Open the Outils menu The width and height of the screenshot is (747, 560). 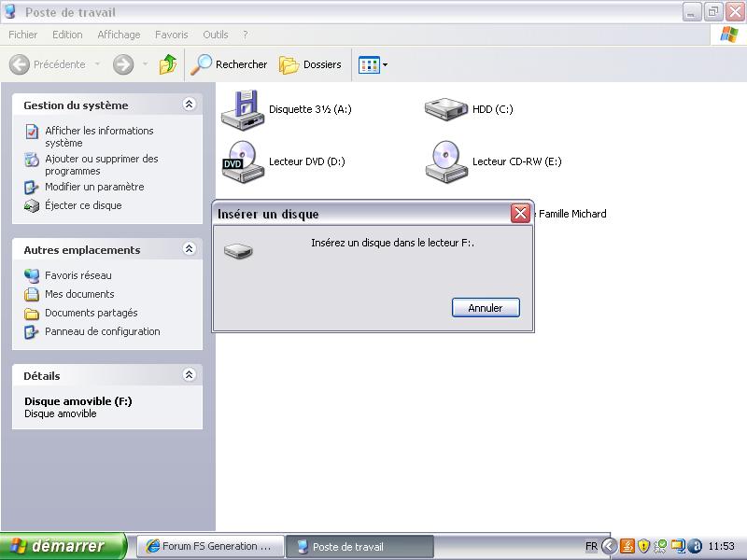(216, 35)
